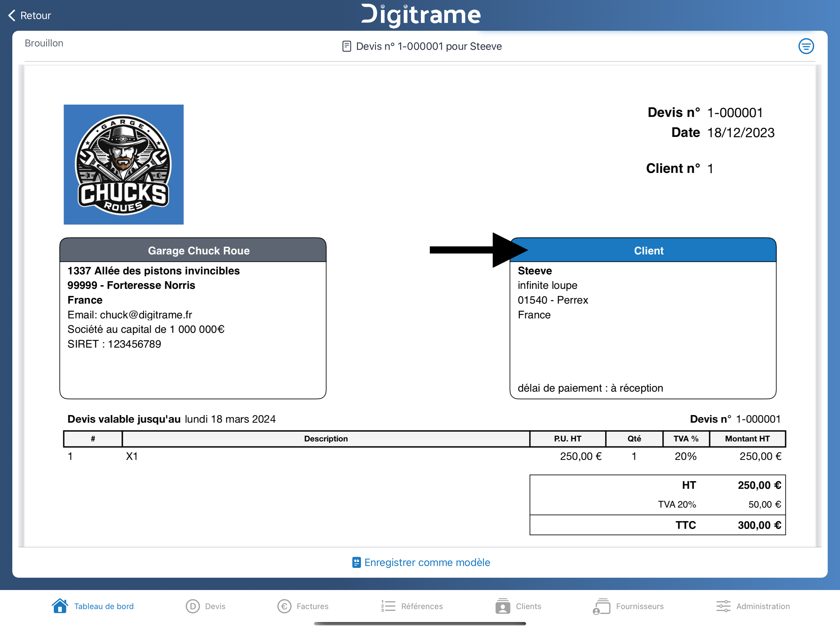840x630 pixels.
Task: Click the Client n° value 1
Action: (x=710, y=168)
